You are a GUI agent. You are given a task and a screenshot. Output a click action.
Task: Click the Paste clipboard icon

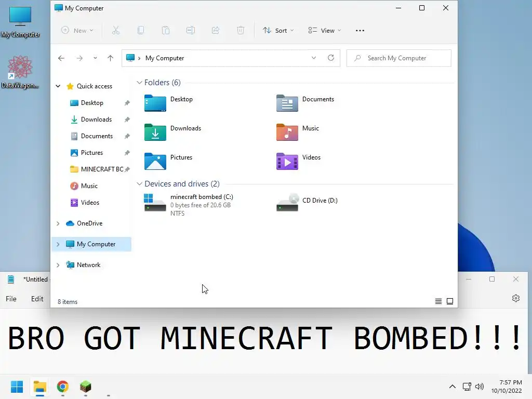point(166,31)
